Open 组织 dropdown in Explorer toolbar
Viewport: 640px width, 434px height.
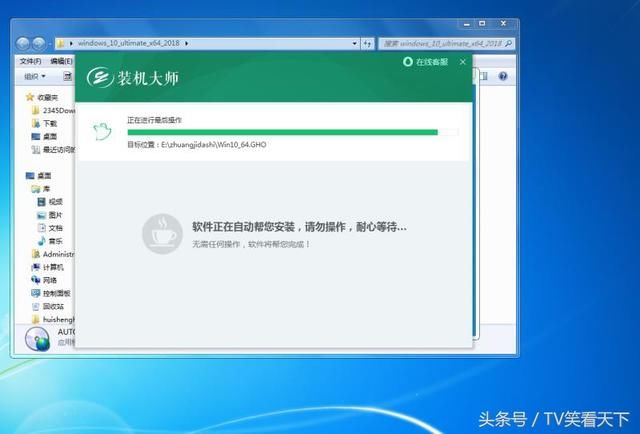[35, 76]
